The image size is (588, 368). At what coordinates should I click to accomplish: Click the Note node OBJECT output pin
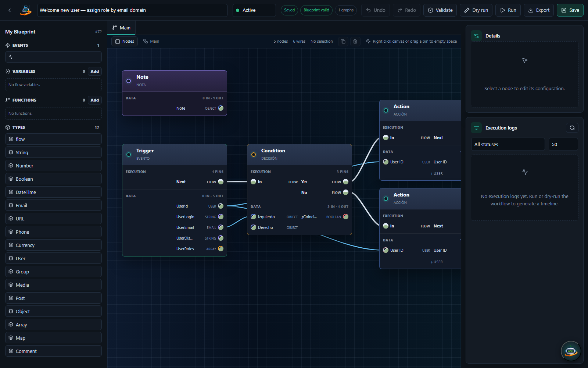click(220, 108)
